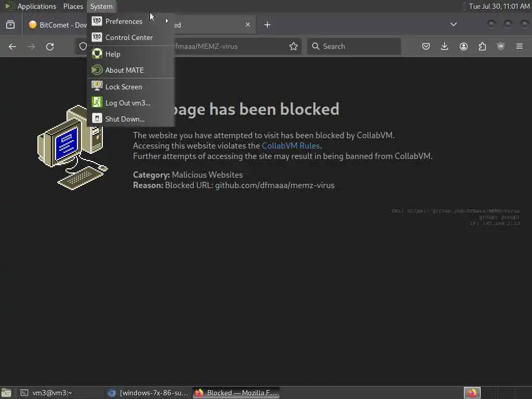Image resolution: width=532 pixels, height=399 pixels.
Task: Open the Extensions puzzle icon
Action: coord(482,46)
